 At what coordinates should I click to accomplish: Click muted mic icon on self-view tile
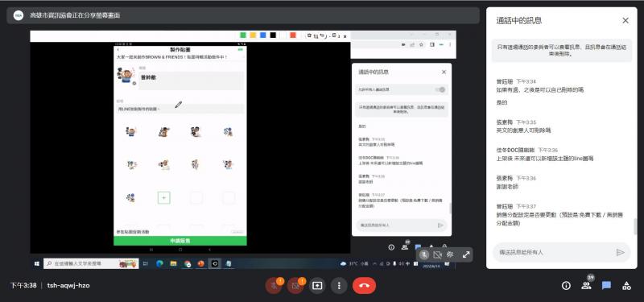point(425,254)
